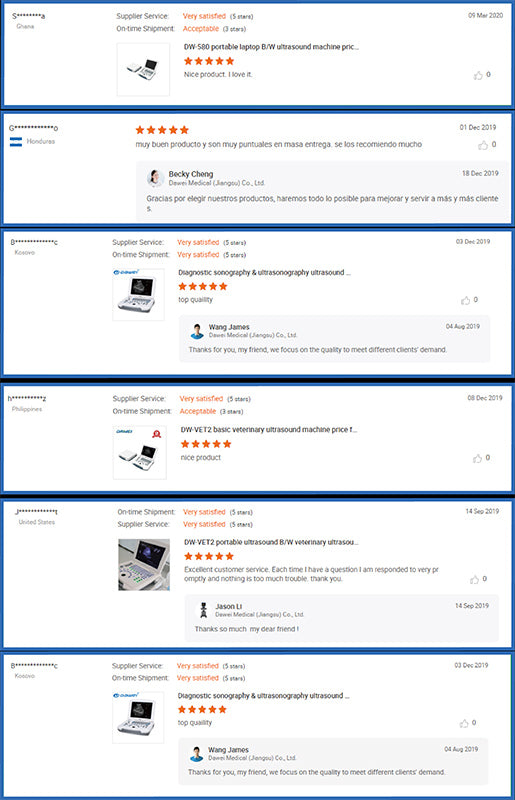Click Jason Li's avatar icon
The width and height of the screenshot is (515, 800).
[x=203, y=610]
